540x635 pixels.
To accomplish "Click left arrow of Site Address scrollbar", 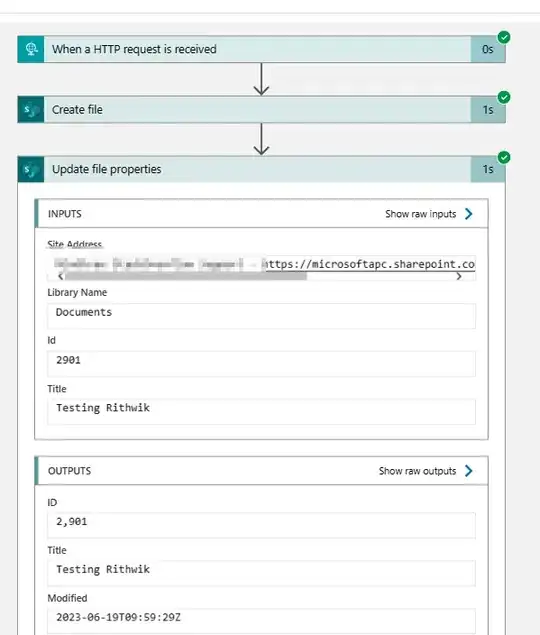I will 60,276.
